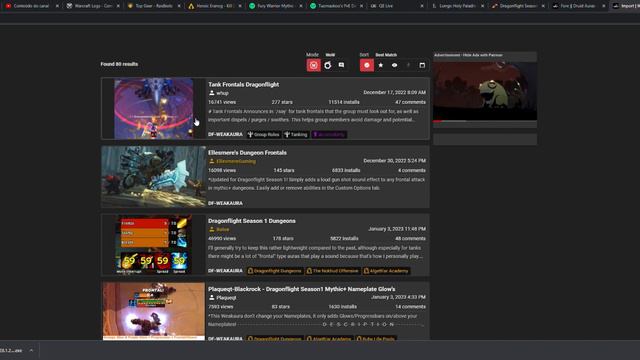The image size is (640, 360).
Task: Select the second Mode icon next to the red one
Action: point(328,65)
